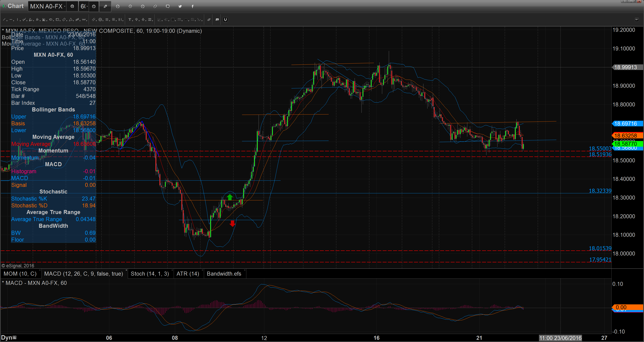Viewport: 644px width, 342px height.
Task: Click the two-arrow link icon
Action: pyautogui.click(x=155, y=6)
